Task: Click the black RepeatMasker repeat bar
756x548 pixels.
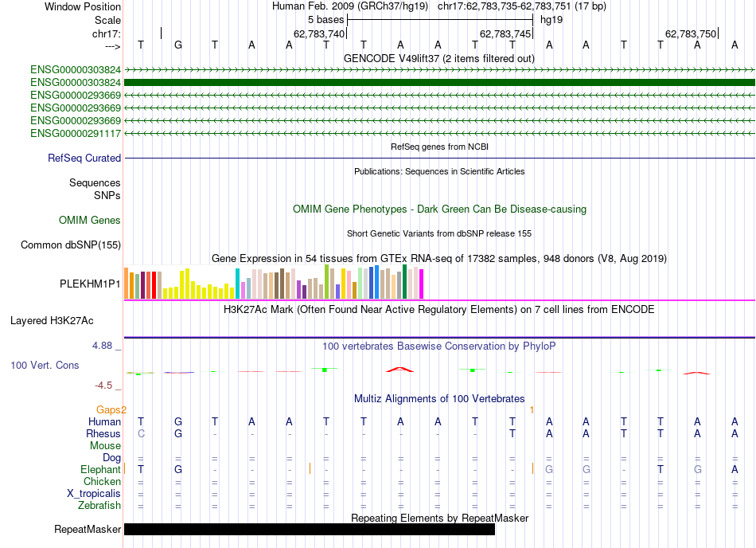Action: (x=310, y=529)
